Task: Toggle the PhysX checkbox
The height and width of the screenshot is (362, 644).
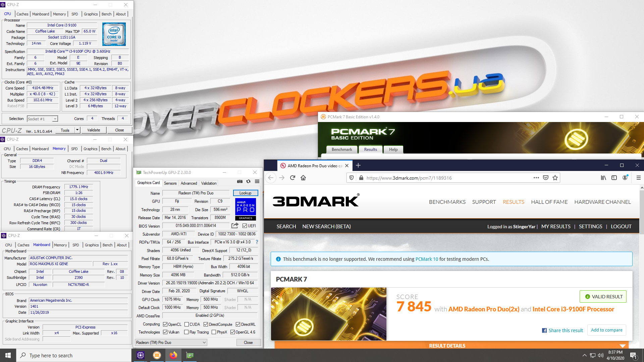Action: pos(214,332)
